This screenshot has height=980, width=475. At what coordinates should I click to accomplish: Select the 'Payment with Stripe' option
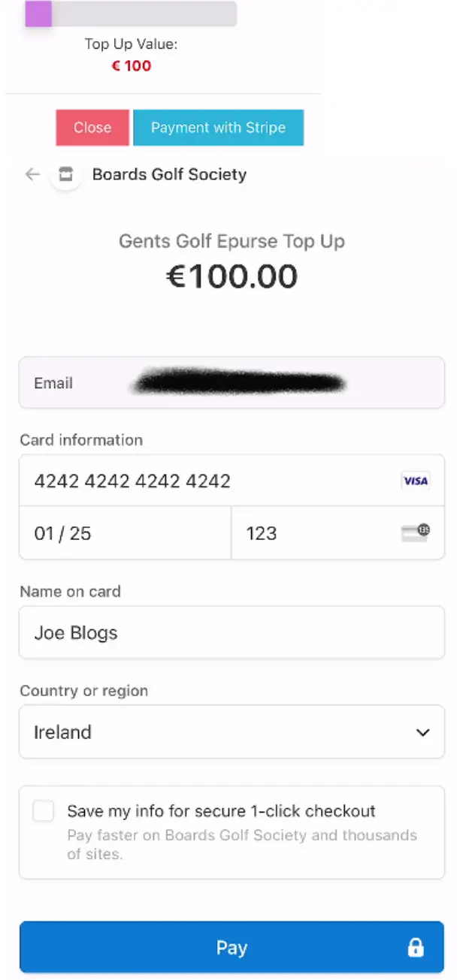click(x=218, y=128)
